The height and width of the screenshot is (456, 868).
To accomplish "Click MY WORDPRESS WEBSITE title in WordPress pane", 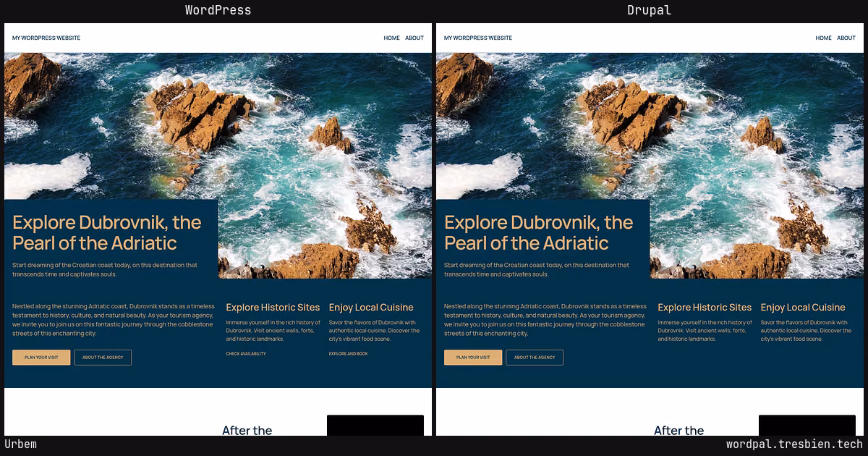I will click(x=46, y=38).
